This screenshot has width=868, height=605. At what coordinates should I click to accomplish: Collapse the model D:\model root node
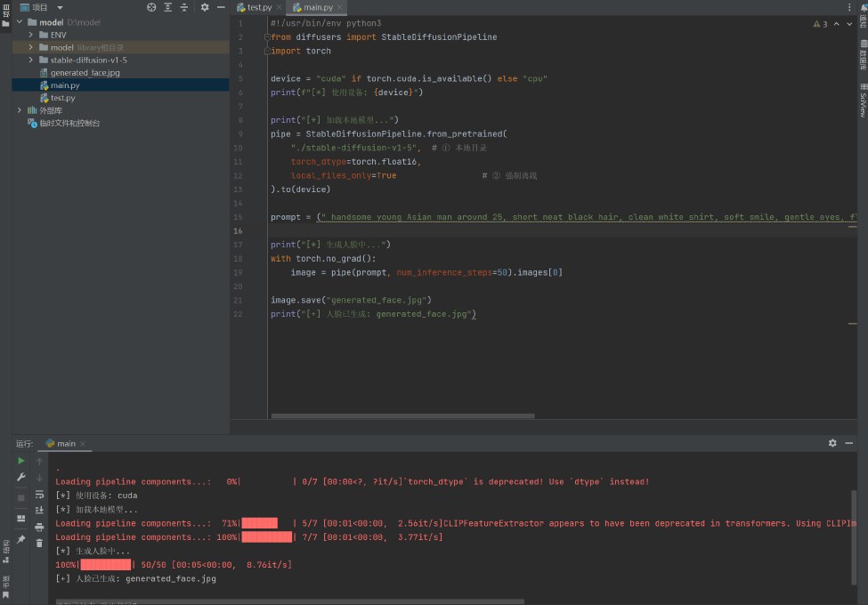pyautogui.click(x=20, y=22)
